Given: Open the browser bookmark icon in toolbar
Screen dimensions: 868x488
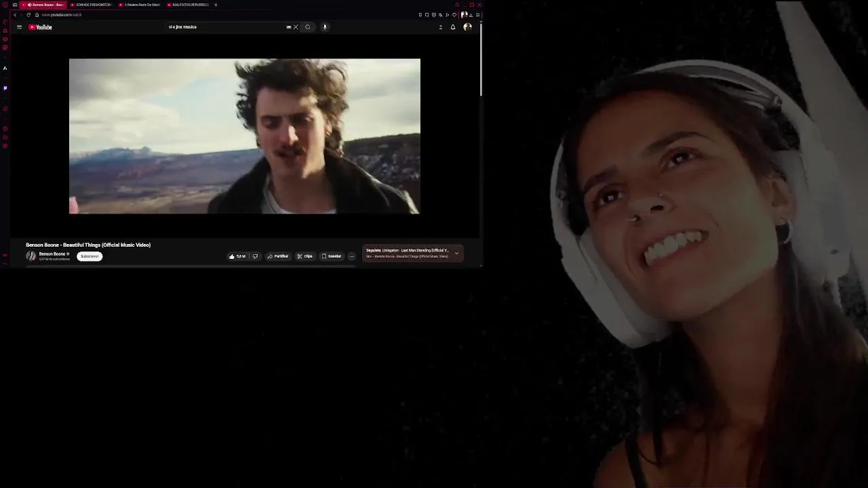Looking at the screenshot, I should [427, 15].
